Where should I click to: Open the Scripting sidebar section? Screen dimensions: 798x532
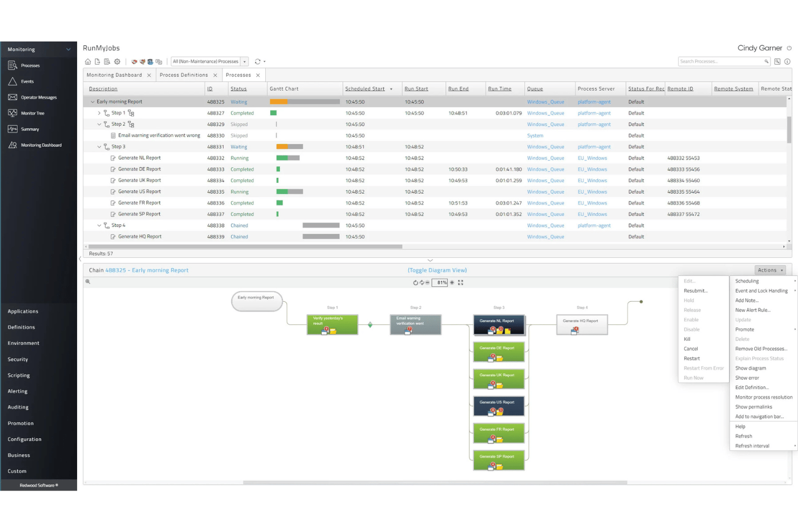18,375
